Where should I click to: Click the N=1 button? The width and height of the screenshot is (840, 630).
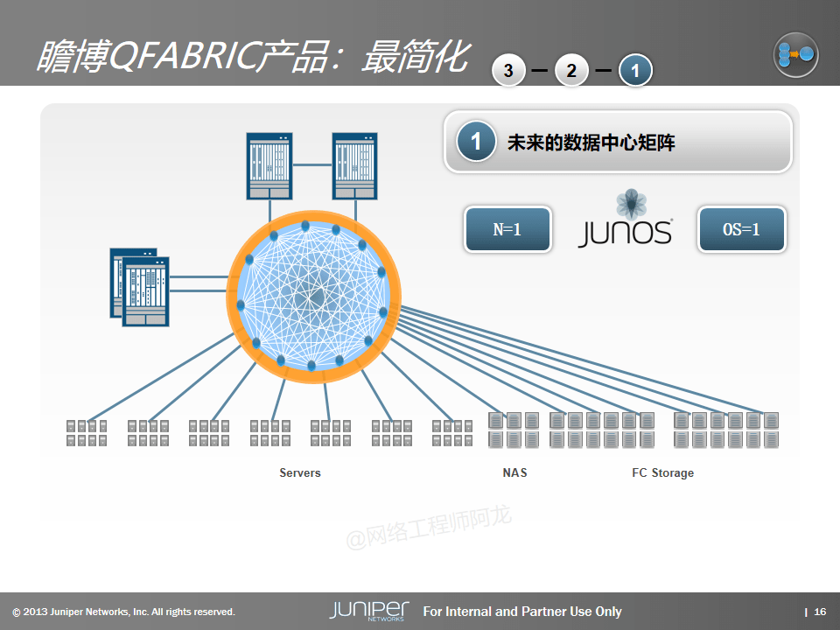click(x=507, y=229)
